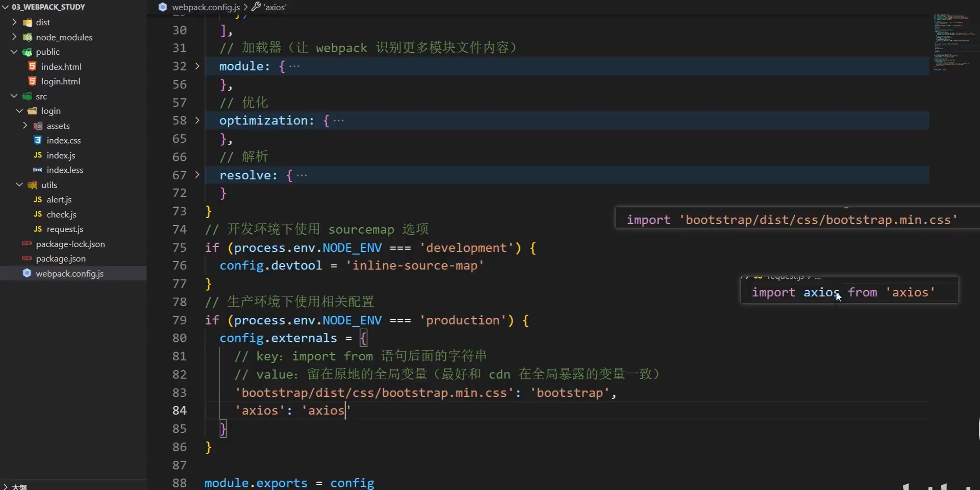Click the less icon beside index.less
The width and height of the screenshot is (980, 490).
click(38, 170)
